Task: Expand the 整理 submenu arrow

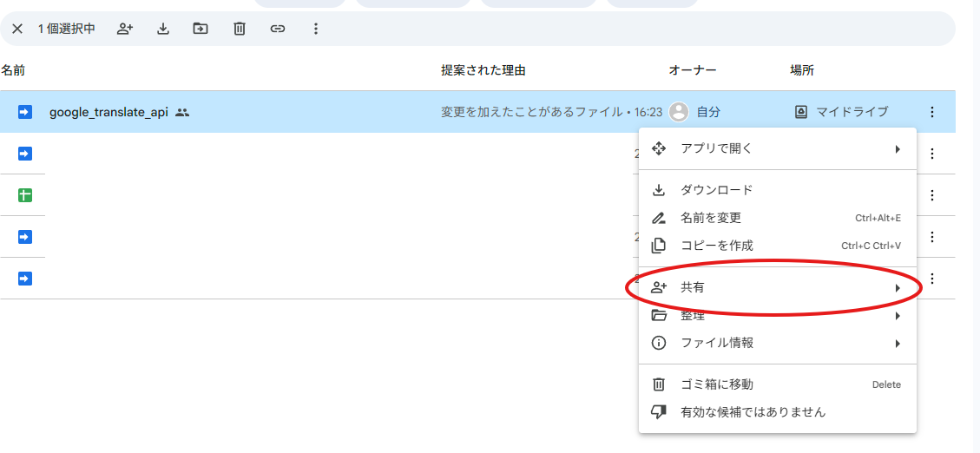Action: tap(898, 316)
